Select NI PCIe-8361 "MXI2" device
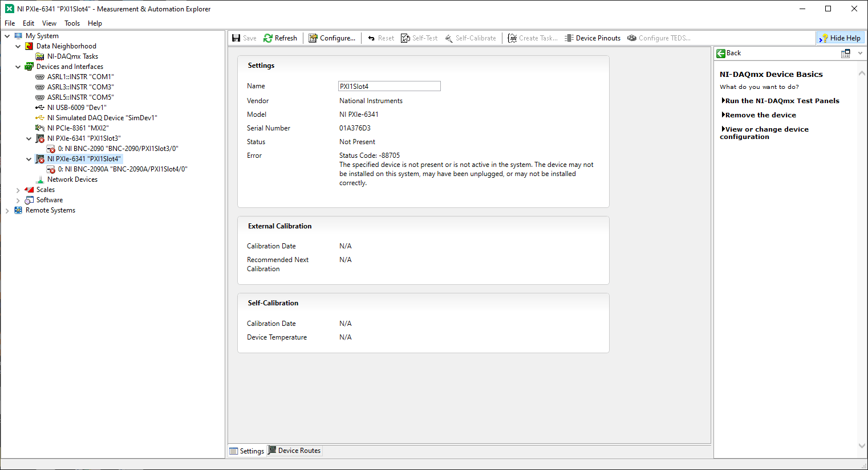 pos(78,128)
